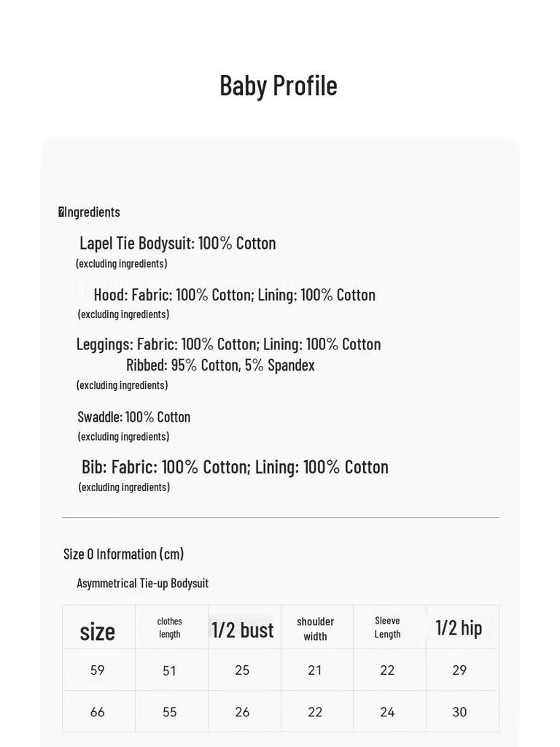Viewport: 560px width, 747px height.
Task: Click the Hood fabric and lining text
Action: 234,295
